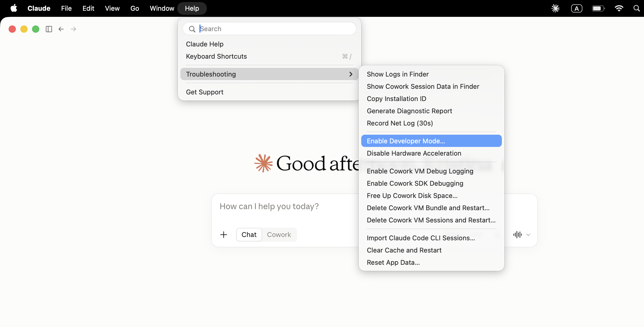The width and height of the screenshot is (644, 327).
Task: Select Keyboard Shortcuts
Action: (x=269, y=56)
